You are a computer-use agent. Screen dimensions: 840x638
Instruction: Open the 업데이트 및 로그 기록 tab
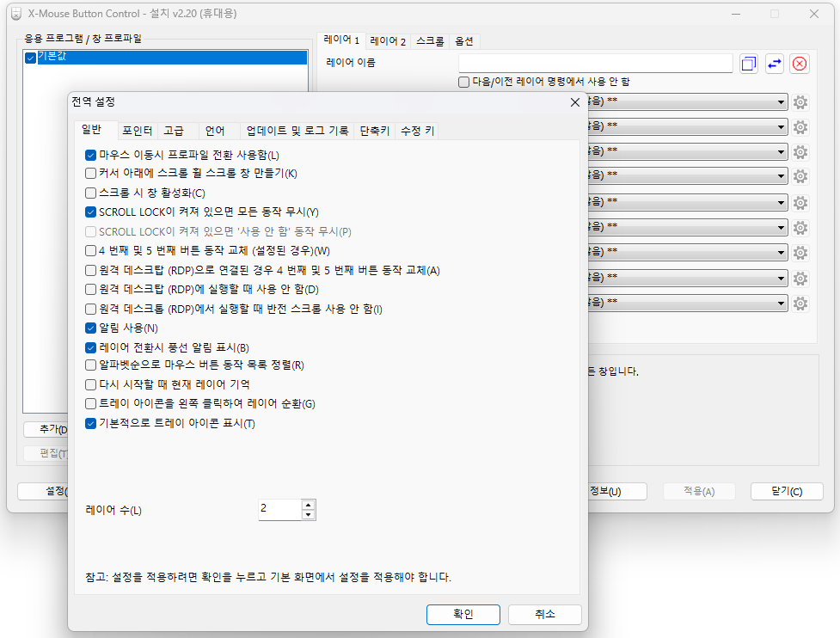(x=297, y=131)
